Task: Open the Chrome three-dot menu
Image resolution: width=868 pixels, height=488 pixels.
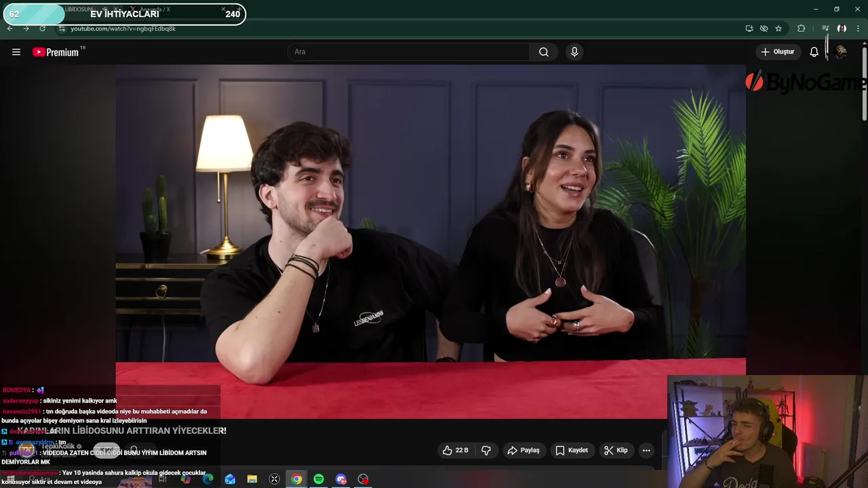Action: pos(858,28)
